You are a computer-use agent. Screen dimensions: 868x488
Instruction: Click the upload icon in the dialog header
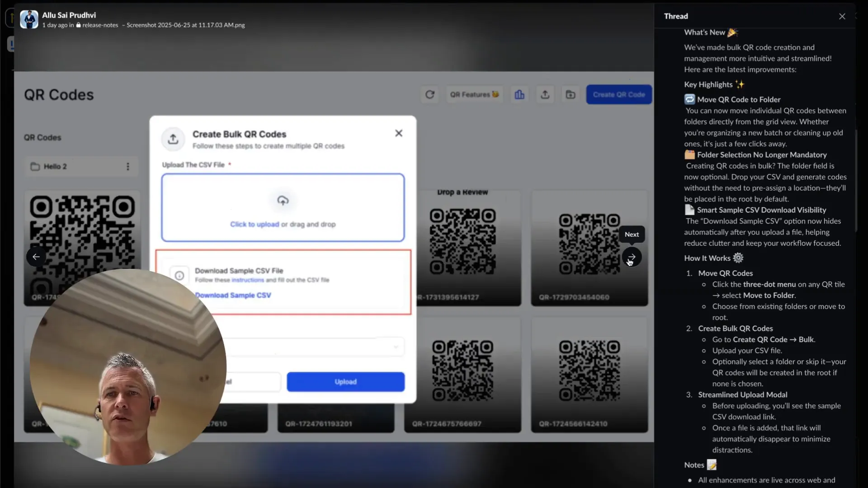[173, 139]
